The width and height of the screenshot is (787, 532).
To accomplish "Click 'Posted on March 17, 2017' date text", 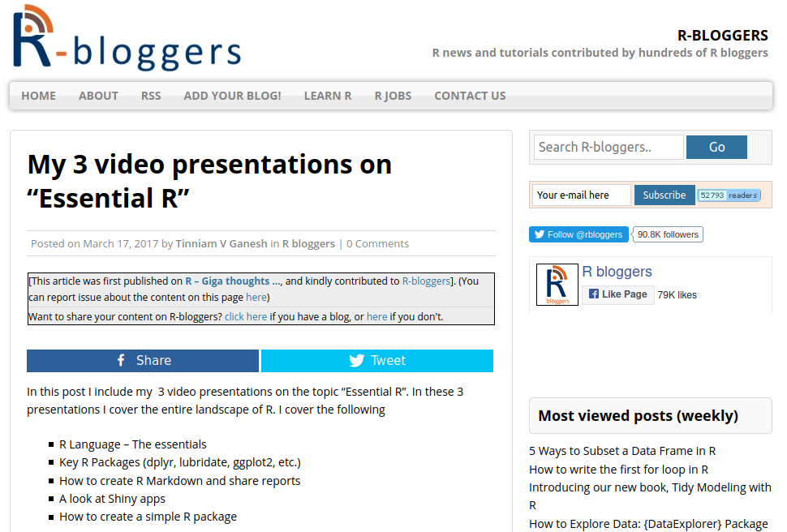I will pyautogui.click(x=94, y=243).
